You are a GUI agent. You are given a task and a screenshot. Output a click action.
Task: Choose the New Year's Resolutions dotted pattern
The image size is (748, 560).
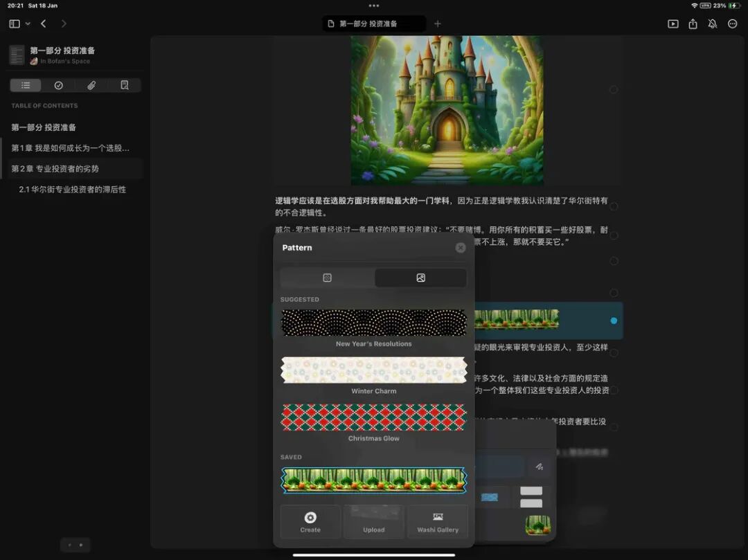(x=374, y=323)
